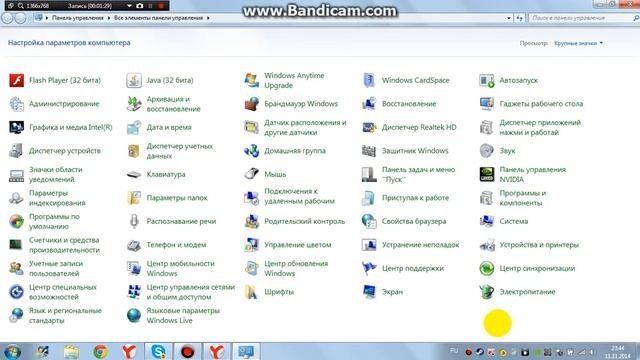Open Центр поддержки link

tap(413, 269)
